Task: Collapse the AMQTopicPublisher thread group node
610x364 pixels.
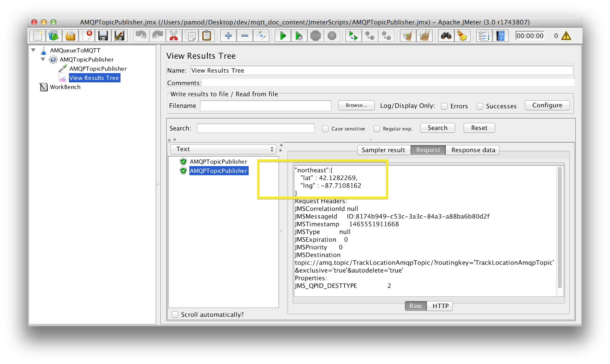Action: 43,59
